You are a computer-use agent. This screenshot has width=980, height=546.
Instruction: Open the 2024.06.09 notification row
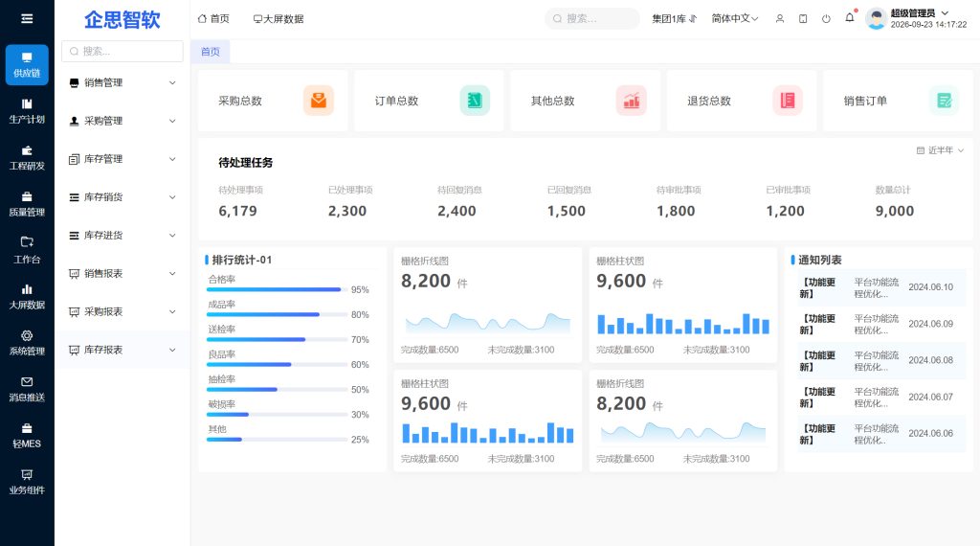point(881,324)
